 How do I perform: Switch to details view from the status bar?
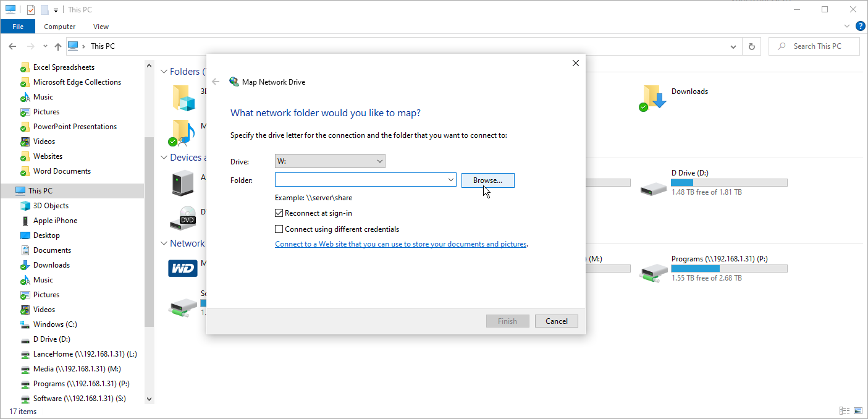[845, 410]
